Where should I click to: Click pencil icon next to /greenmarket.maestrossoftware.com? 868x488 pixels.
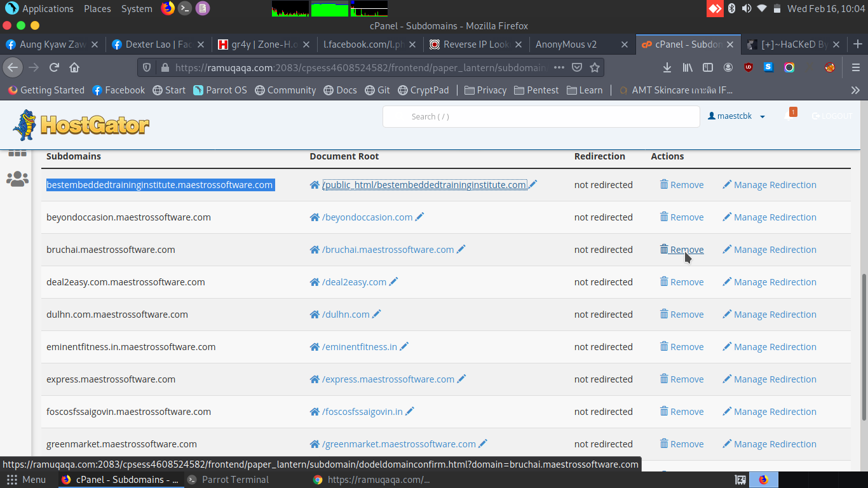point(483,444)
